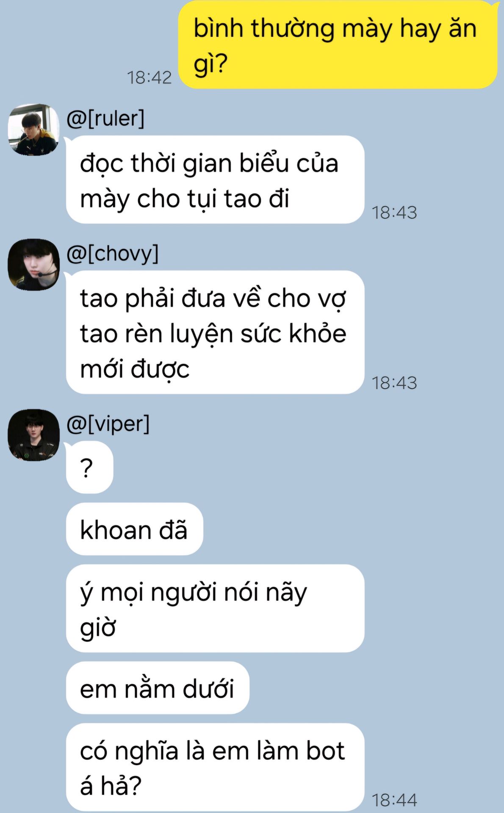Select chovy's message about "rèn luyện sức khỏe"

point(215,332)
